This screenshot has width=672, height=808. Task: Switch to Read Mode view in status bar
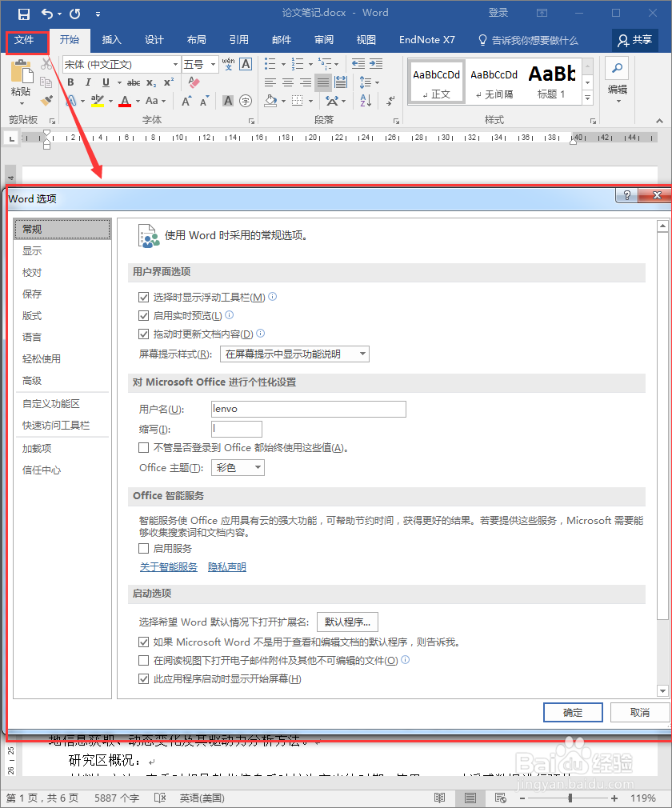tap(439, 798)
